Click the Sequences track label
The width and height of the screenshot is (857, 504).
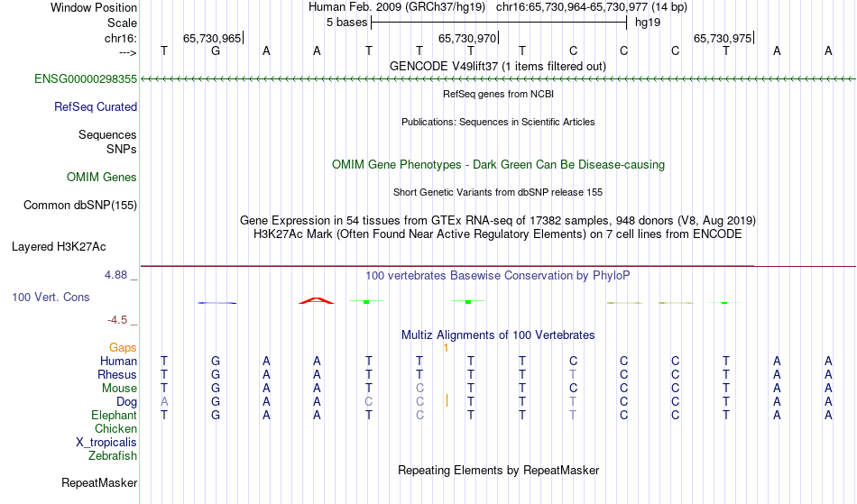[x=107, y=134]
